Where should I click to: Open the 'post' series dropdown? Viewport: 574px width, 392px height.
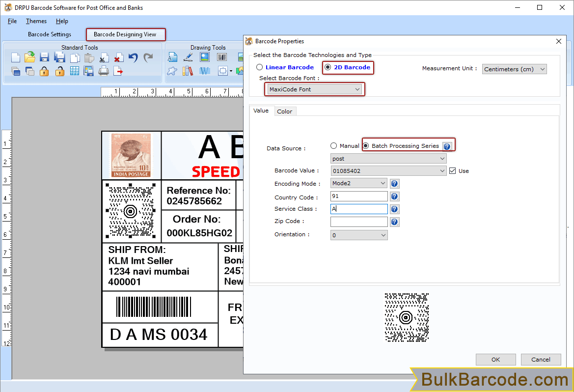[x=388, y=159]
